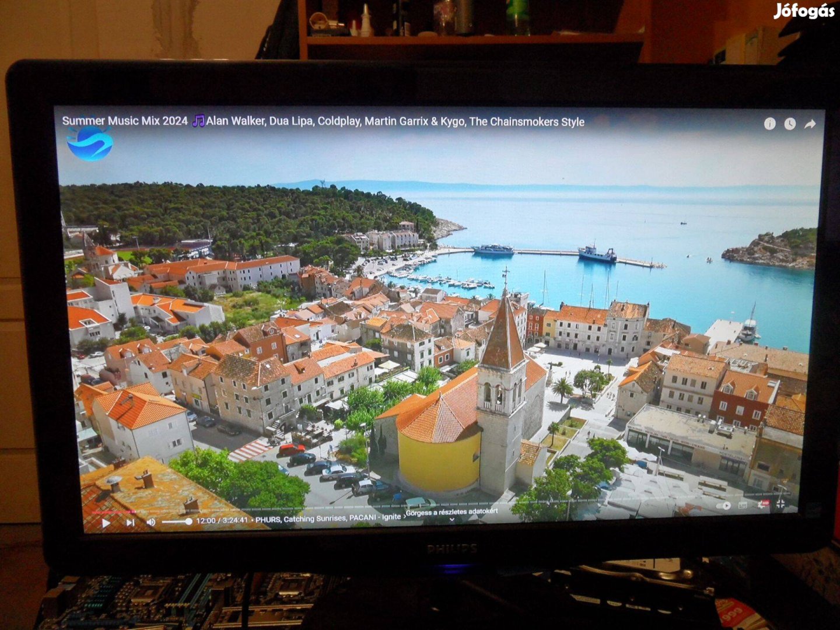
Task: Show video info with the i icon
Action: tap(770, 124)
